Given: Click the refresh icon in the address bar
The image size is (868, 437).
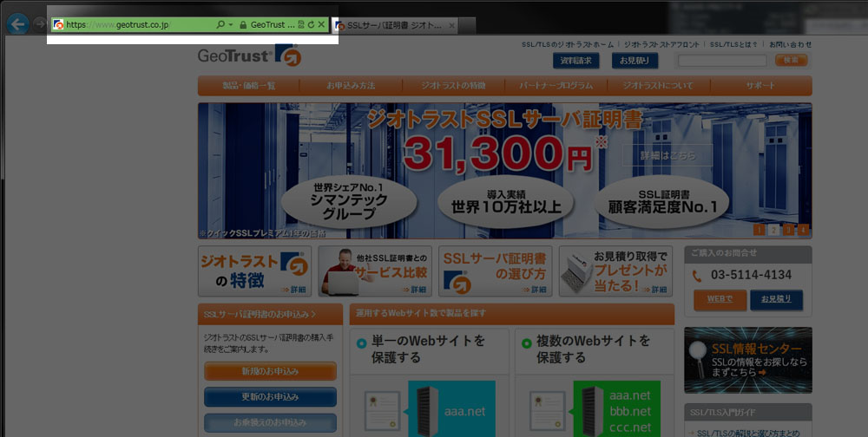Looking at the screenshot, I should tap(311, 25).
